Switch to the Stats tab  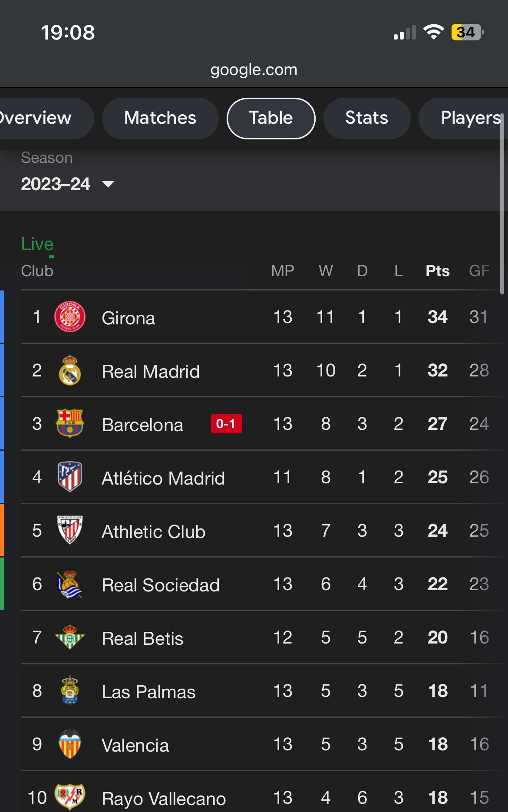367,118
